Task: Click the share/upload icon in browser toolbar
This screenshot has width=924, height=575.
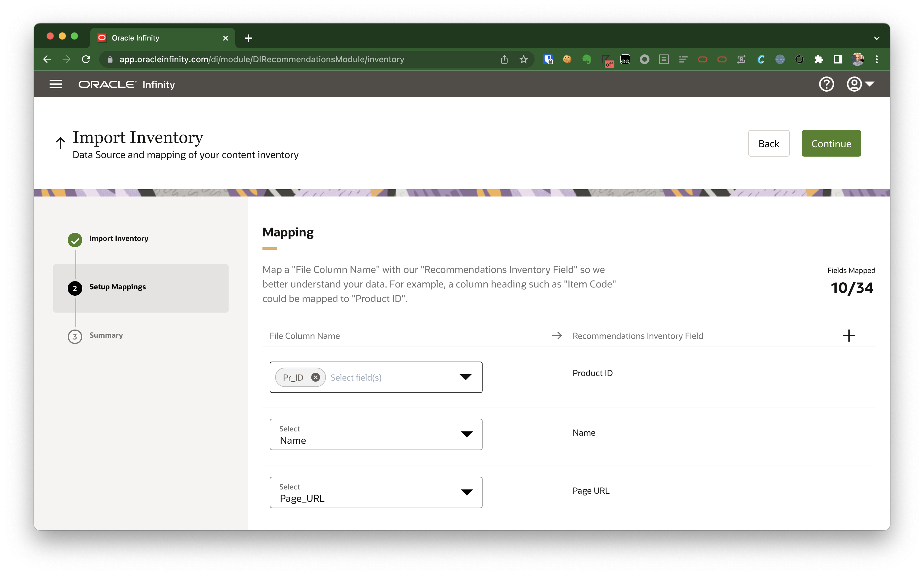Action: (504, 59)
